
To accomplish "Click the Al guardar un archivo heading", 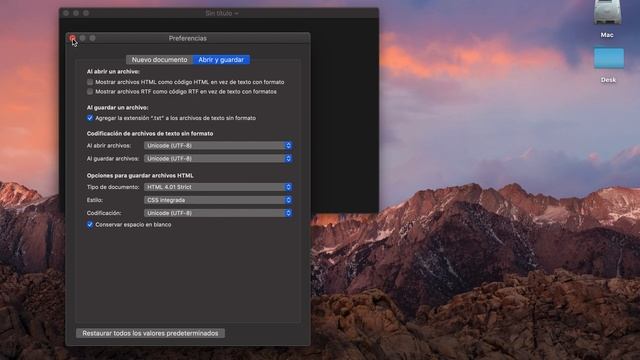I will [x=118, y=107].
